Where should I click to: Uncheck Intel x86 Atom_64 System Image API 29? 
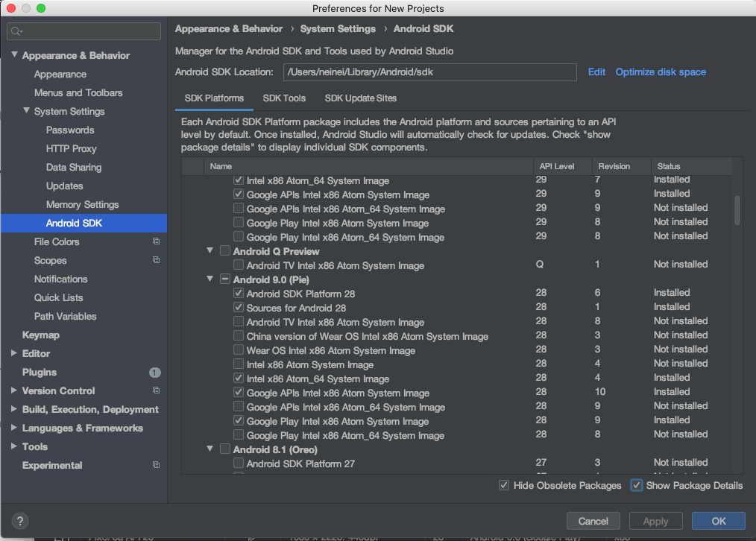[x=238, y=180]
